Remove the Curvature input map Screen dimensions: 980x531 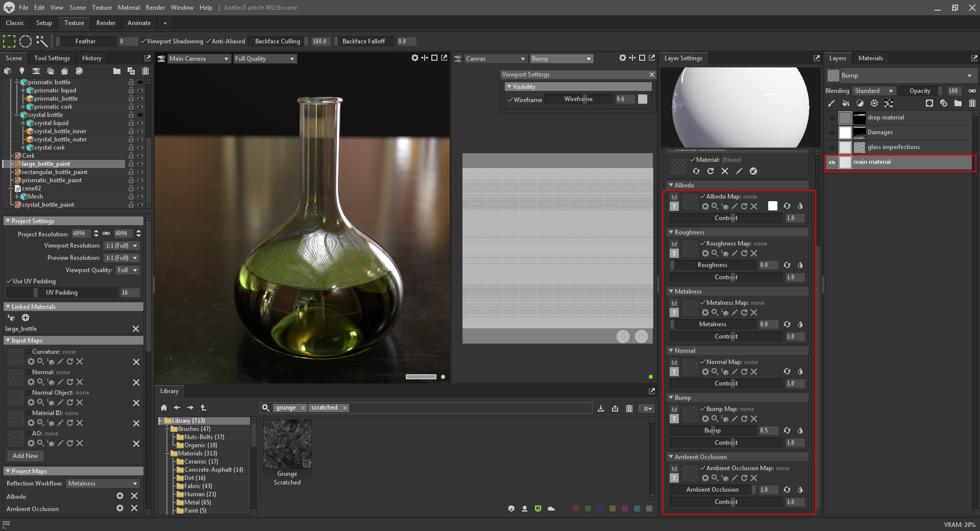[136, 362]
